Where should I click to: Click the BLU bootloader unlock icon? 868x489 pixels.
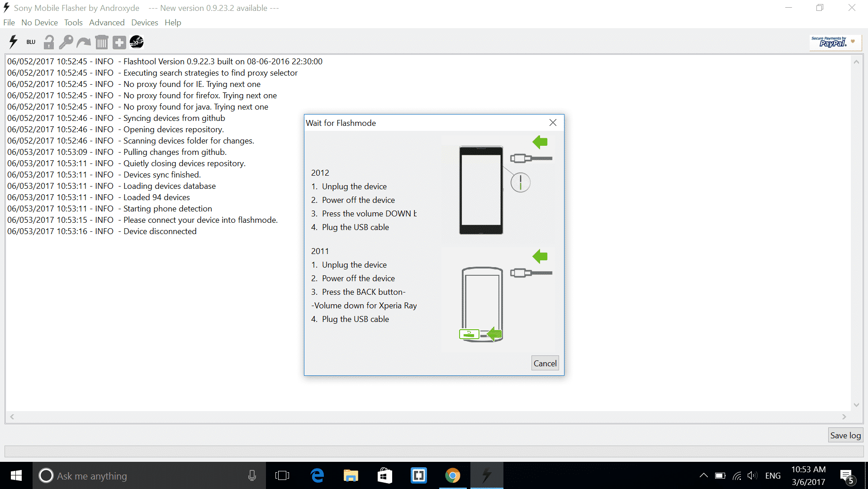click(31, 42)
